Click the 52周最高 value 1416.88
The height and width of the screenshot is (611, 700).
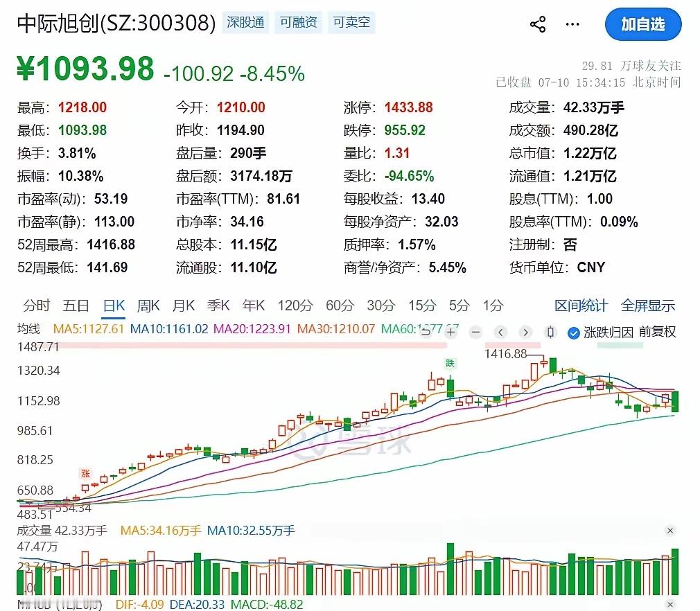111,245
